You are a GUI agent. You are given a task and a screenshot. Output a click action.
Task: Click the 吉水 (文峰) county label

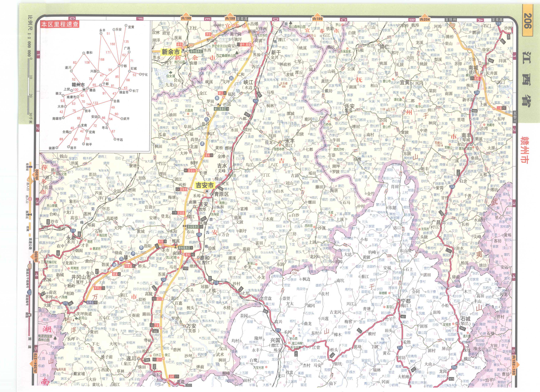(222, 168)
